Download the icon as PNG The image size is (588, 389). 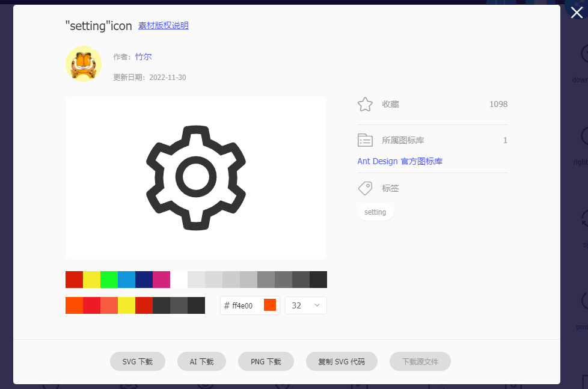(x=266, y=361)
